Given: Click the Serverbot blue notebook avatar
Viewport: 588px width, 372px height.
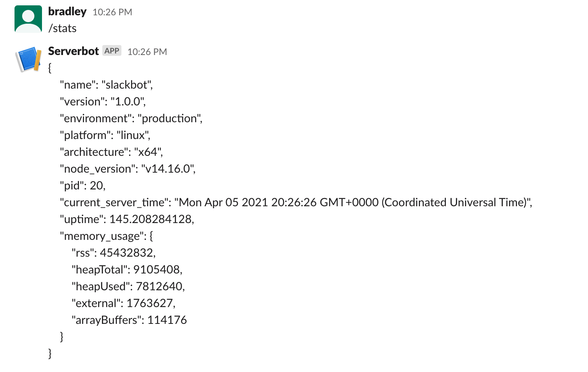Looking at the screenshot, I should pos(28,59).
